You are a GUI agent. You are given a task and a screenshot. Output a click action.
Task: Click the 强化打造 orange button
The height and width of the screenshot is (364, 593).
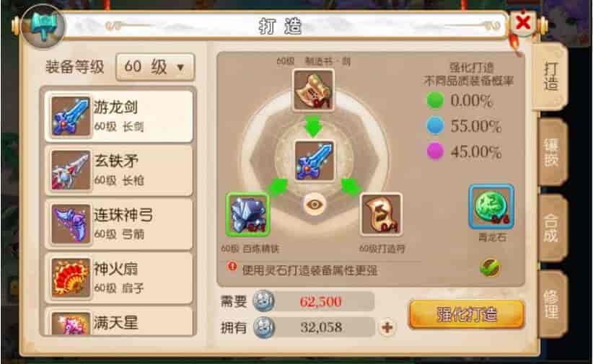467,314
